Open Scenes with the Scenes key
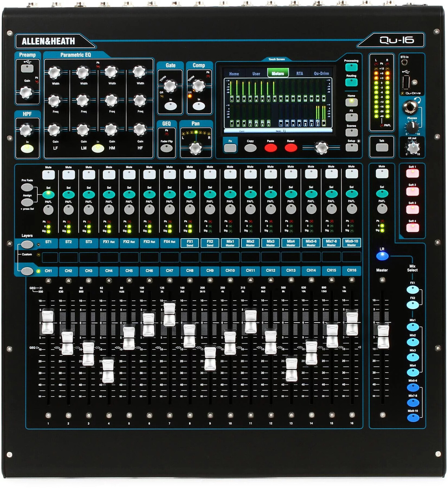 [351, 132]
